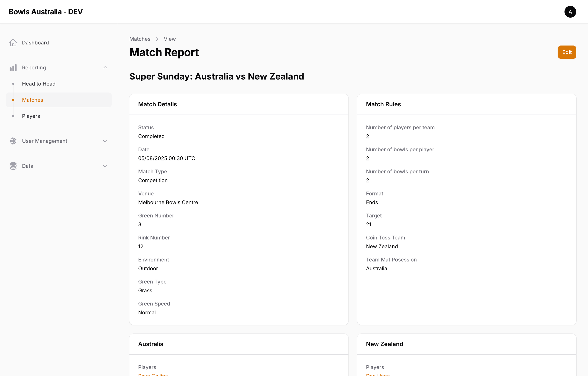Expand the User Management section

click(105, 141)
